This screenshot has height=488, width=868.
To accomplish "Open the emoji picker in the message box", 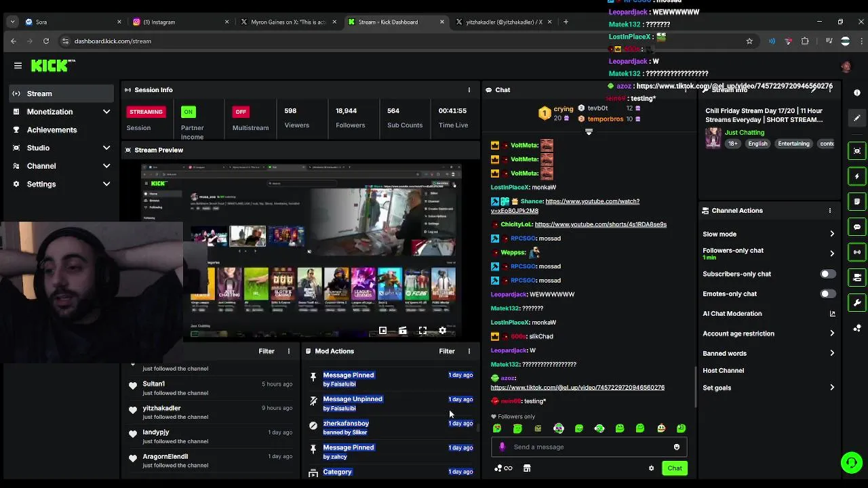I will tap(676, 447).
